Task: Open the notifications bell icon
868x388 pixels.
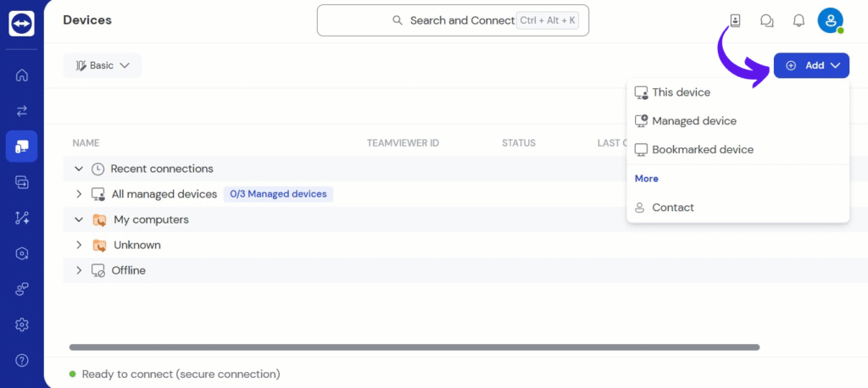Action: point(798,21)
